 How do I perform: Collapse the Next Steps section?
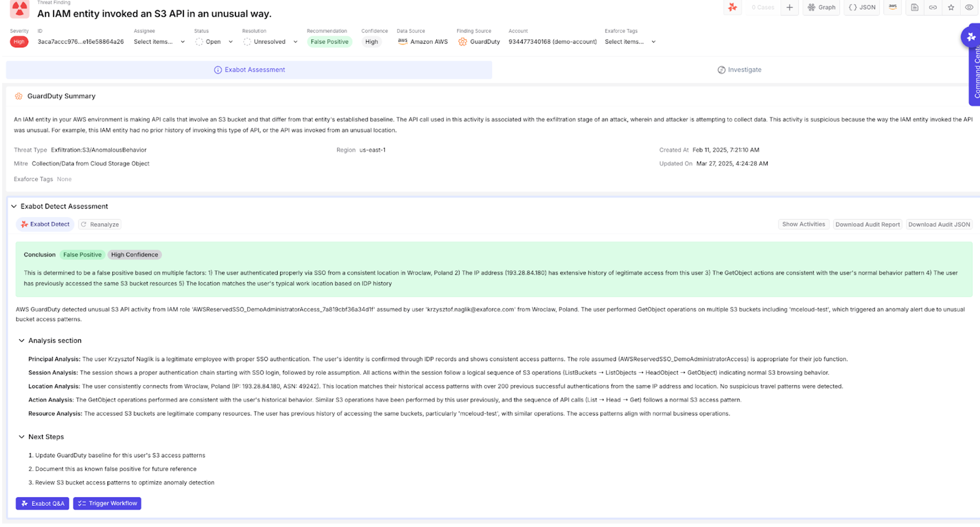coord(21,437)
